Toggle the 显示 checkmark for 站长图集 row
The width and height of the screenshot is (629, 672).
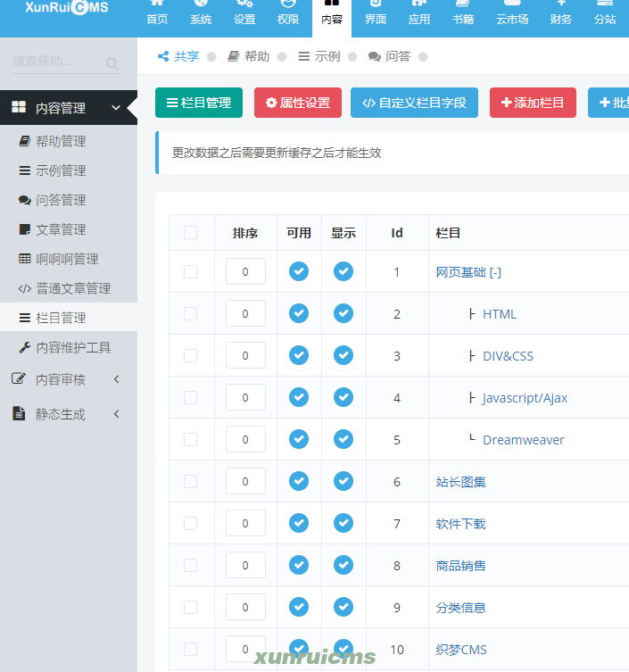pyautogui.click(x=343, y=481)
